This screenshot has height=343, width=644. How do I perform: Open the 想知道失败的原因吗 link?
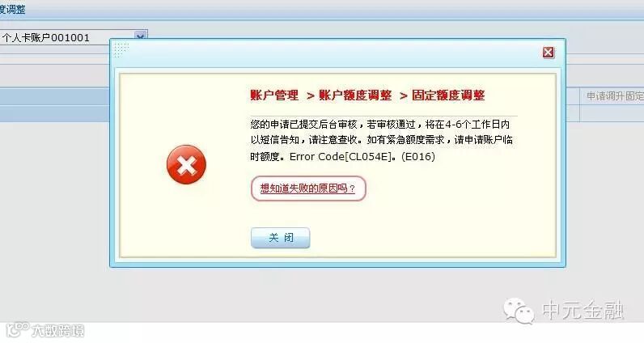coord(307,188)
